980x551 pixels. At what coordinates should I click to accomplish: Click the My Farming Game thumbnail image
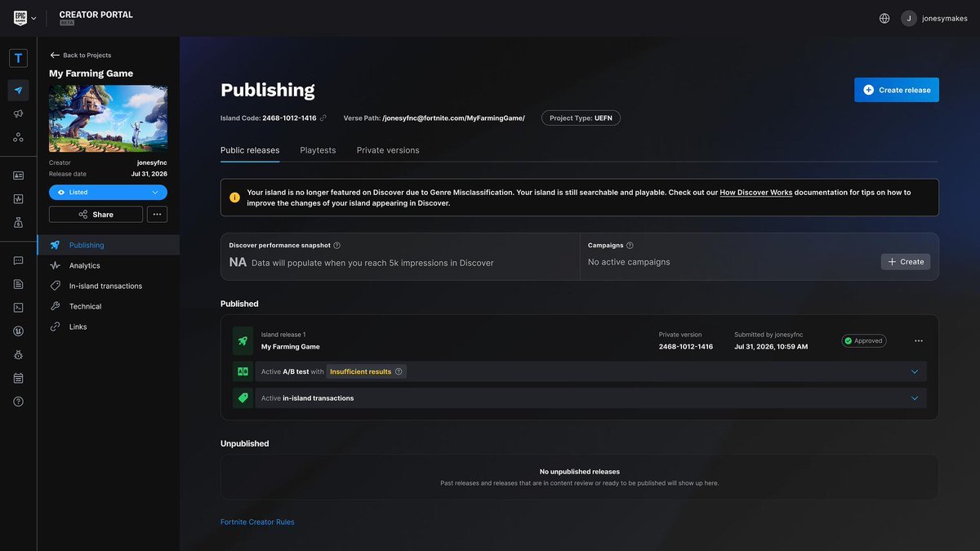point(108,118)
